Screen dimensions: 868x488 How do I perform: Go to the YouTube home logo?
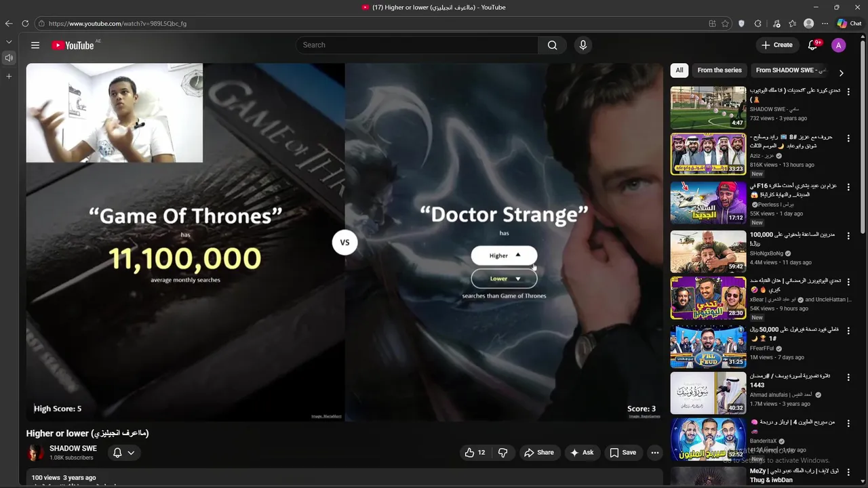(x=73, y=45)
